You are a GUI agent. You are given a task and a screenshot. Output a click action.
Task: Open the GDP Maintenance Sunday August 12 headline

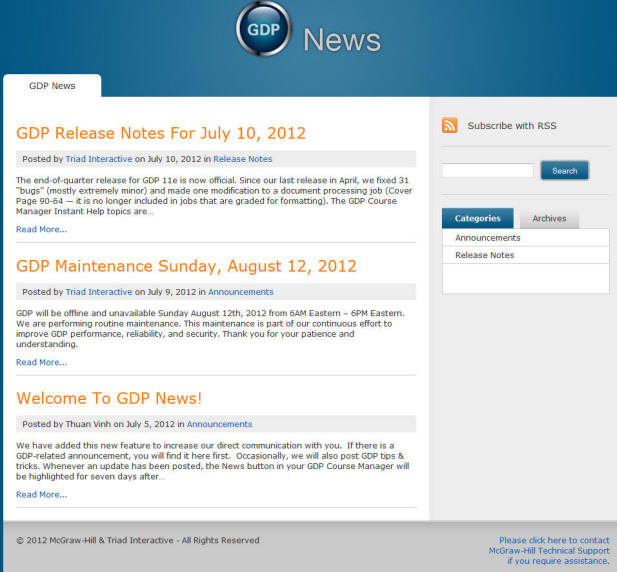[x=186, y=266]
